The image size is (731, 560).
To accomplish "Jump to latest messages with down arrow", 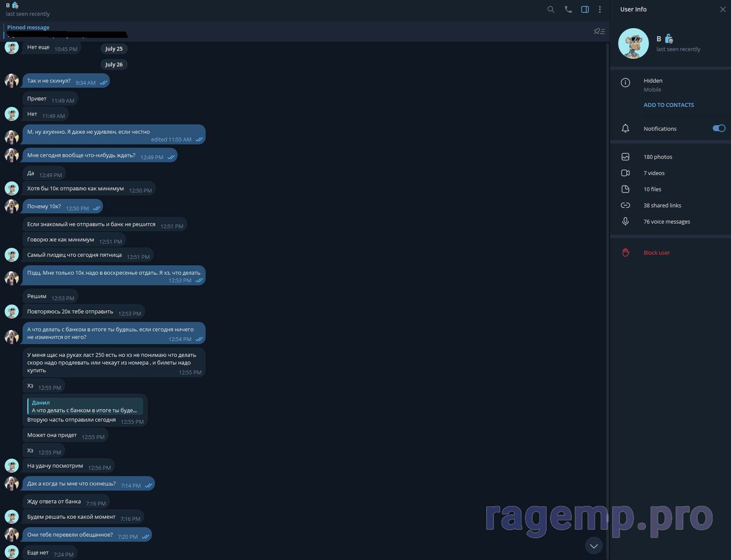I will tap(593, 546).
